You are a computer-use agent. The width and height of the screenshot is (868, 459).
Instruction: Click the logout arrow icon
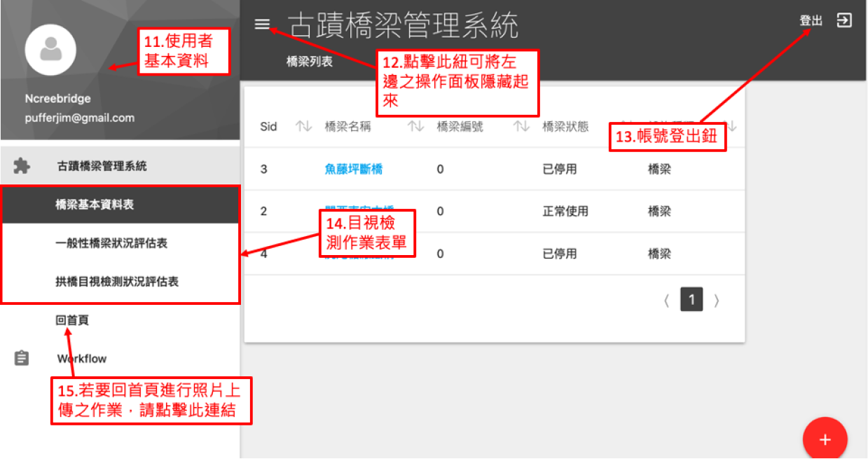tap(844, 20)
